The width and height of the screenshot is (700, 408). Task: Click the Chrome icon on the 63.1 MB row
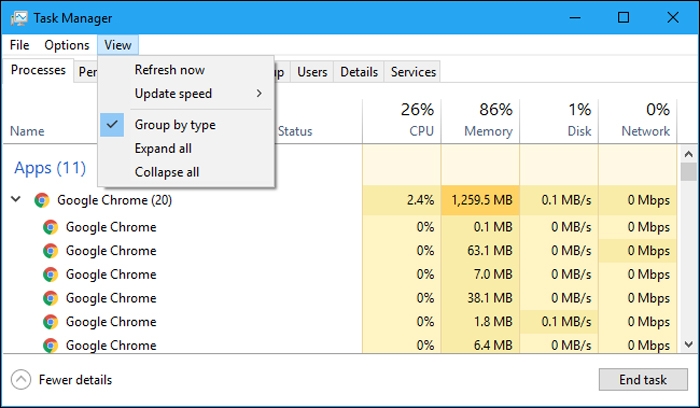tap(50, 251)
